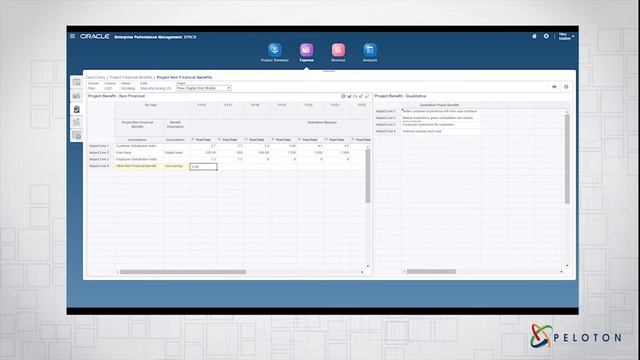Expand Year Total under FY20
Viewport: 640px width, 360px height.
pyautogui.click(x=300, y=140)
